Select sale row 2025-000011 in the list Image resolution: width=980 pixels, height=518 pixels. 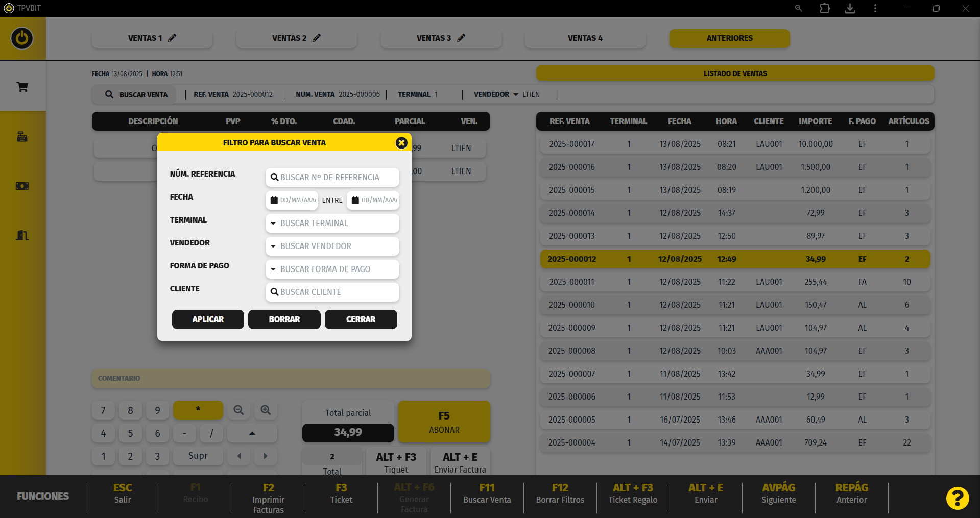(735, 282)
